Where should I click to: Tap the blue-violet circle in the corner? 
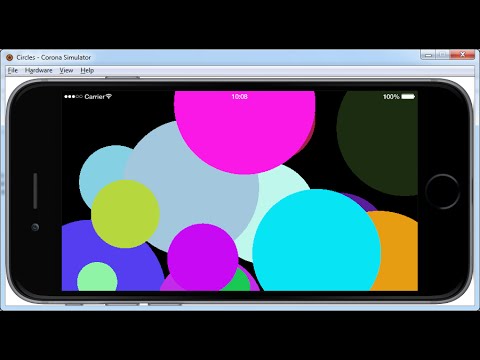click(133, 267)
